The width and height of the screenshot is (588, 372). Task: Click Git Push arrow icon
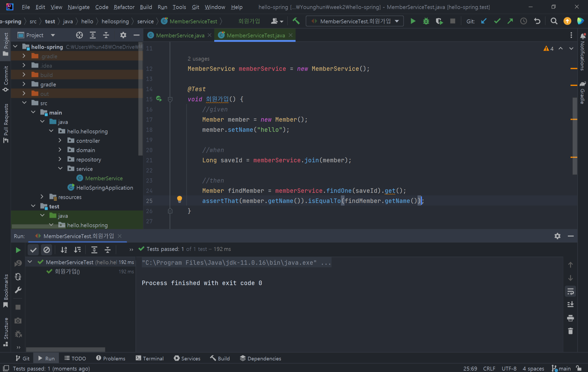point(510,21)
